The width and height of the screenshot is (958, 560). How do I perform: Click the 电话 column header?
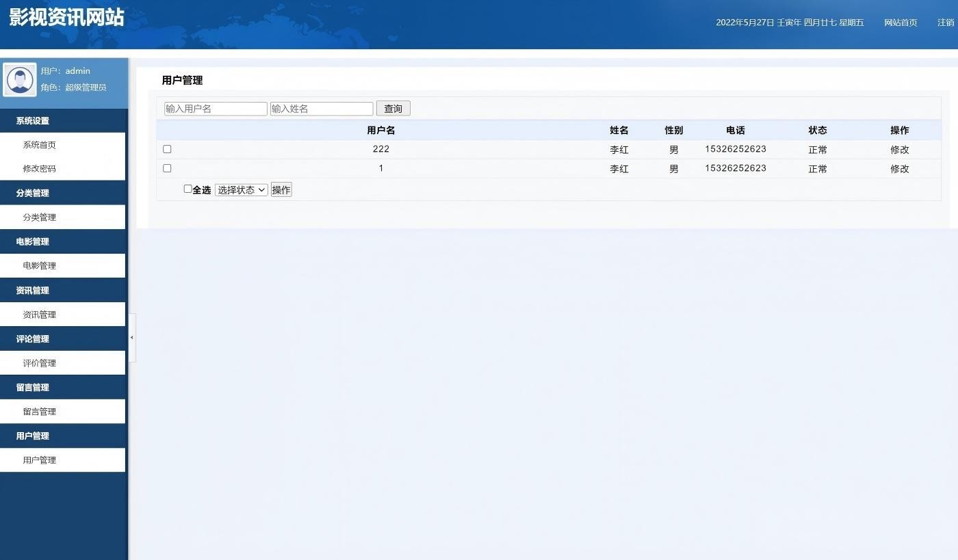pos(736,130)
